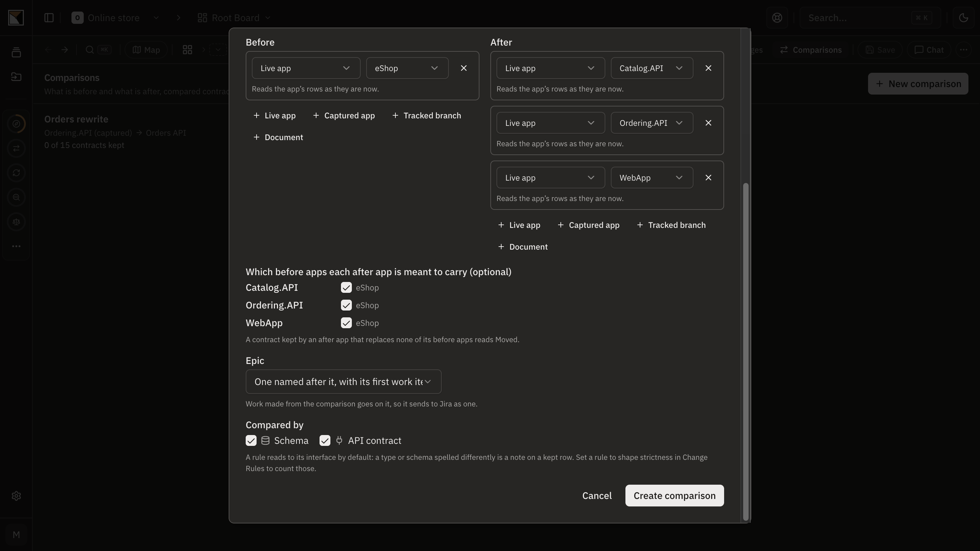Screen dimensions: 980x551
Task: Open the Root Board breadcrumb menu
Action: point(234,18)
